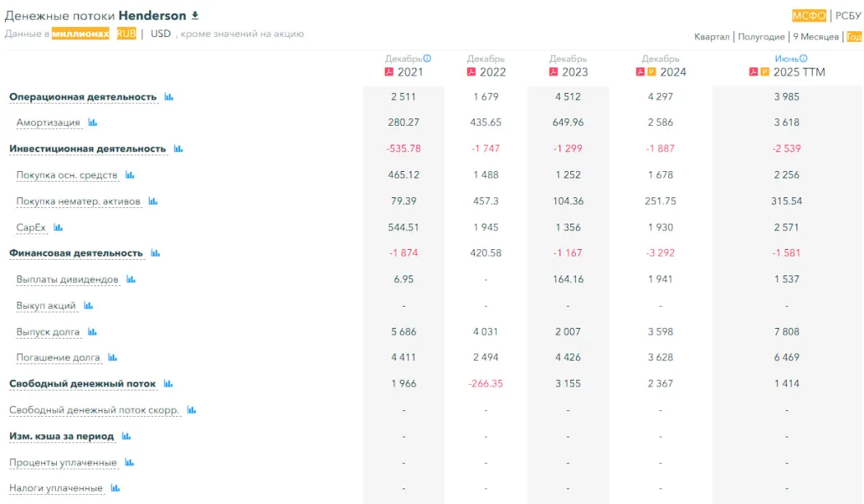
Task: Switch reporting standard to РСБУ
Action: [x=848, y=16]
